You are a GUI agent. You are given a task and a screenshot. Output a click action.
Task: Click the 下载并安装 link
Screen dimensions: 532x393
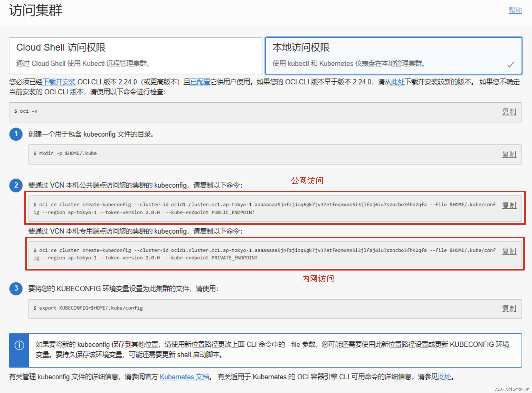(x=59, y=82)
